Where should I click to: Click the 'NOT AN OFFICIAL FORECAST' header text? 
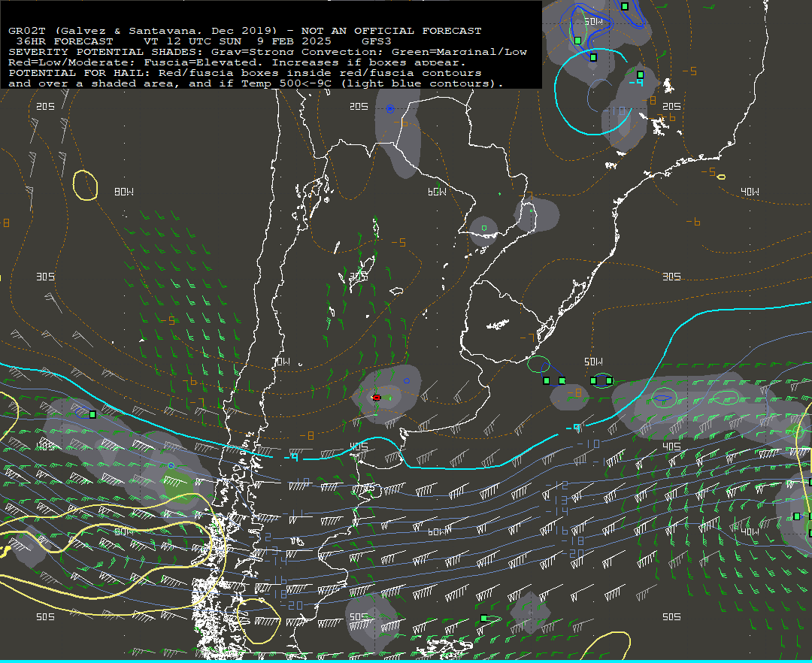pyautogui.click(x=392, y=31)
